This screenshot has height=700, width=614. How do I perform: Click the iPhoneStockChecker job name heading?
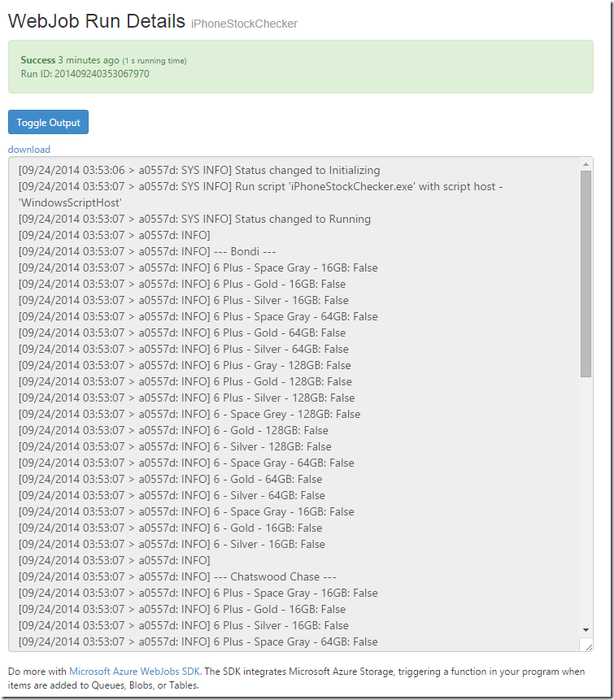244,24
